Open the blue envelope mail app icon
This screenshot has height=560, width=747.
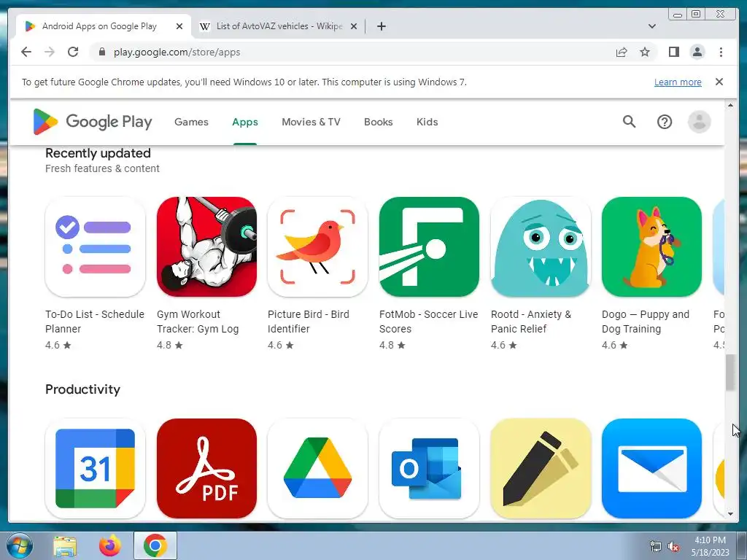point(651,469)
